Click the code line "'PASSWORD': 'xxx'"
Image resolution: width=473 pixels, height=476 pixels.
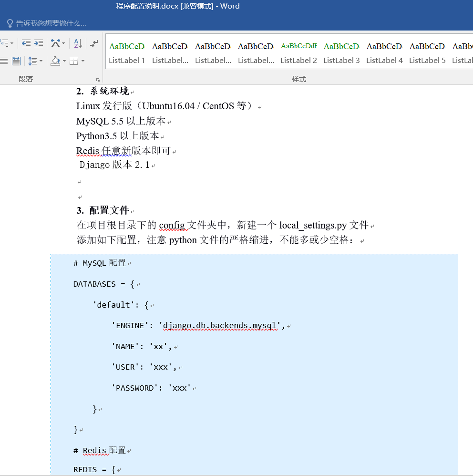click(152, 388)
